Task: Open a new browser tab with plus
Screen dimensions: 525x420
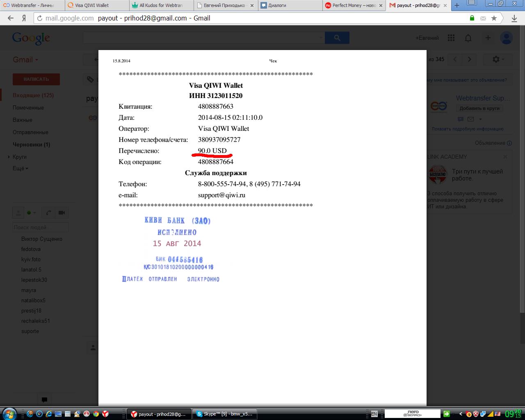Action: pos(457,5)
